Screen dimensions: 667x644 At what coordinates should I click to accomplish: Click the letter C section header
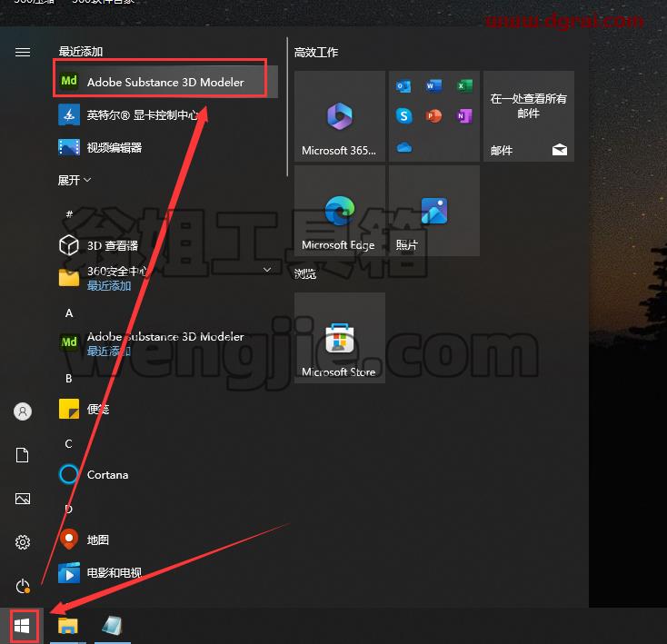[x=68, y=444]
